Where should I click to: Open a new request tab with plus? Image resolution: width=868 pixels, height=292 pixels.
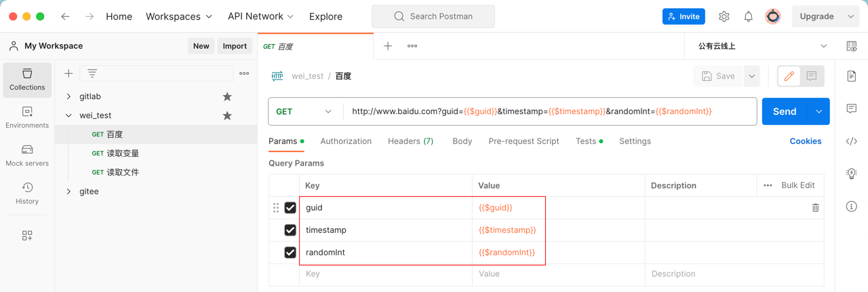pyautogui.click(x=388, y=46)
